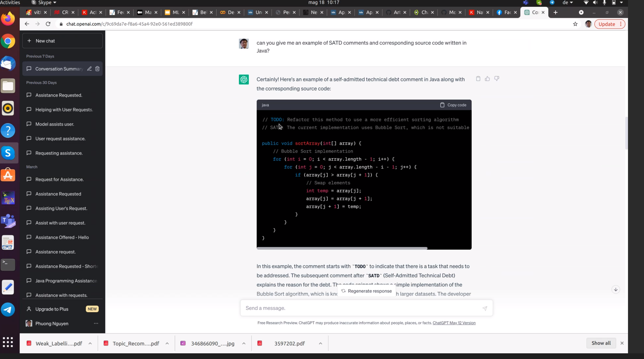Open the Java Programming Assistance chat

tap(62, 281)
